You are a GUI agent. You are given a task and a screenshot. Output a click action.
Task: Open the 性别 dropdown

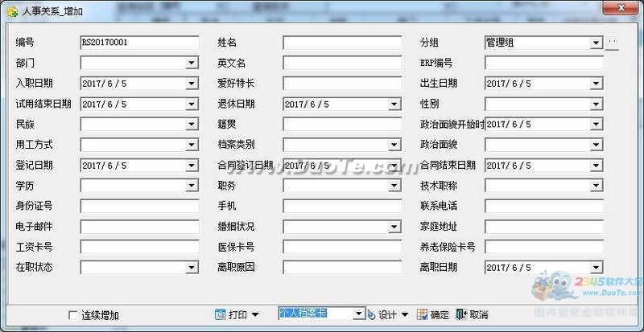pos(596,104)
